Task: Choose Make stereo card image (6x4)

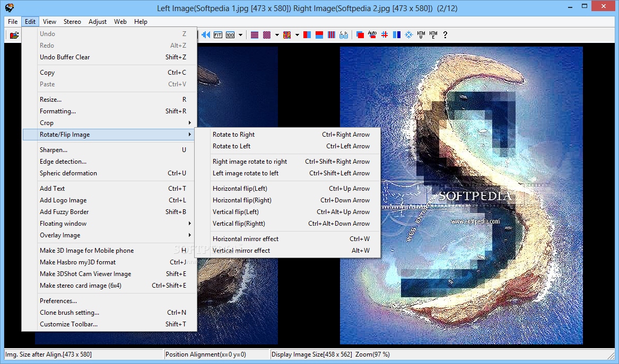Action: click(x=109, y=286)
